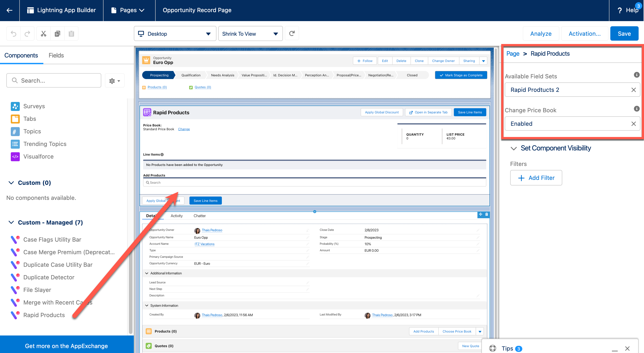The height and width of the screenshot is (353, 644).
Task: Open the Chatter tab
Action: (199, 216)
